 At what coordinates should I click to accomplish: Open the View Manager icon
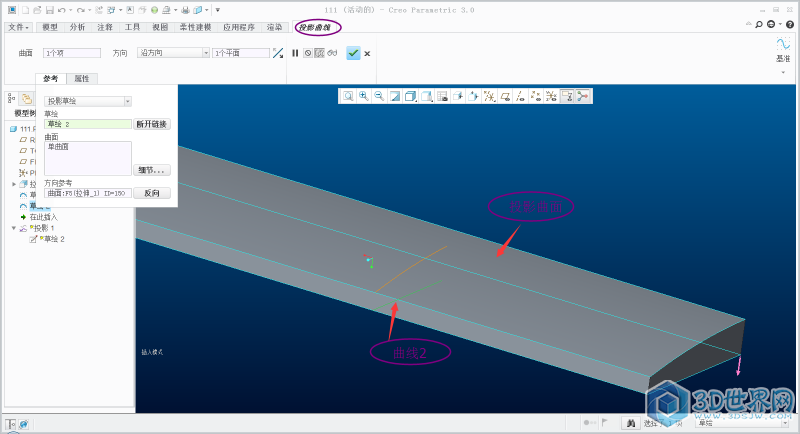tap(442, 96)
